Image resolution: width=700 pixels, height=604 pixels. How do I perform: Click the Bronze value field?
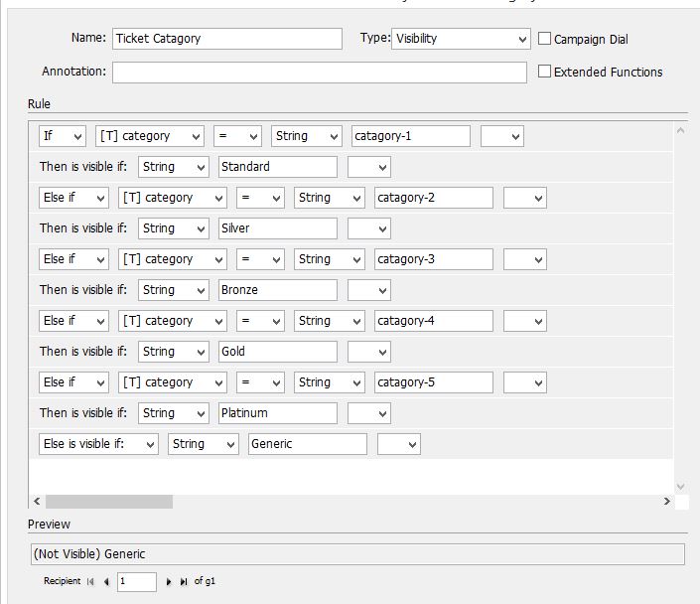(278, 290)
